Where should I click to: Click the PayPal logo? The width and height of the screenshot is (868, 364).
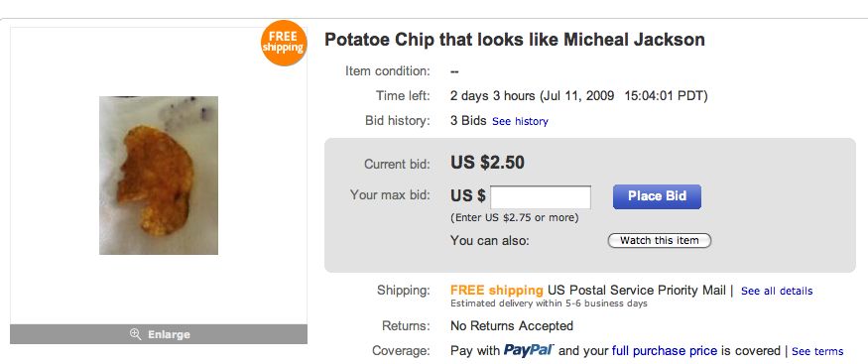click(x=529, y=350)
